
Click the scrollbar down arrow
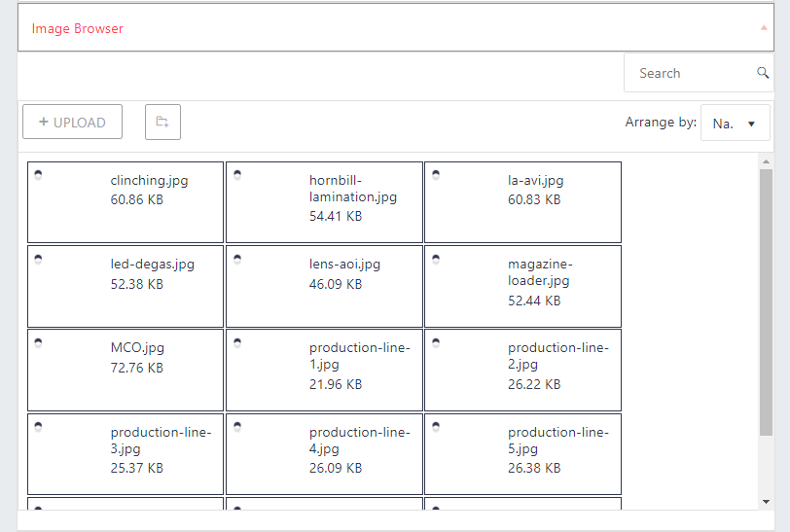click(x=766, y=501)
